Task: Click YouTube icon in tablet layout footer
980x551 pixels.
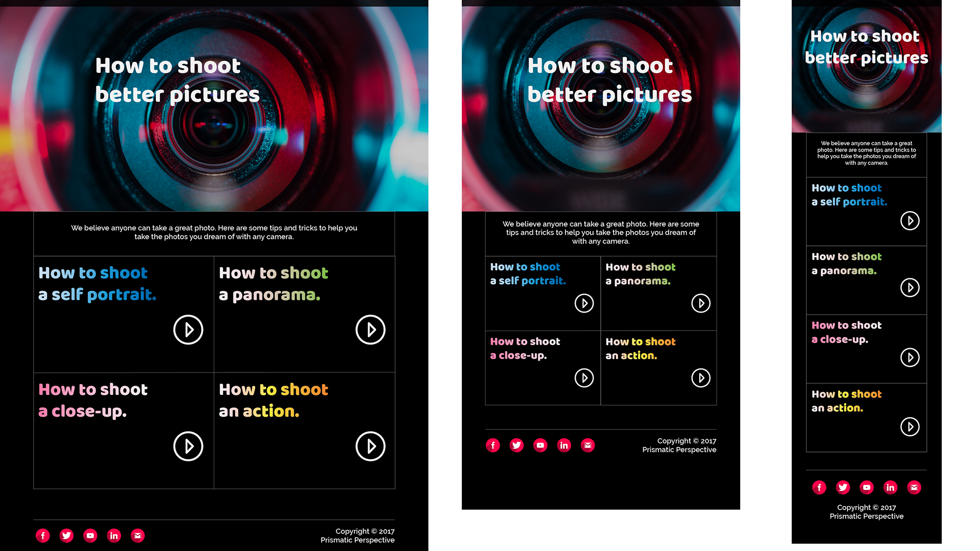Action: pos(540,445)
